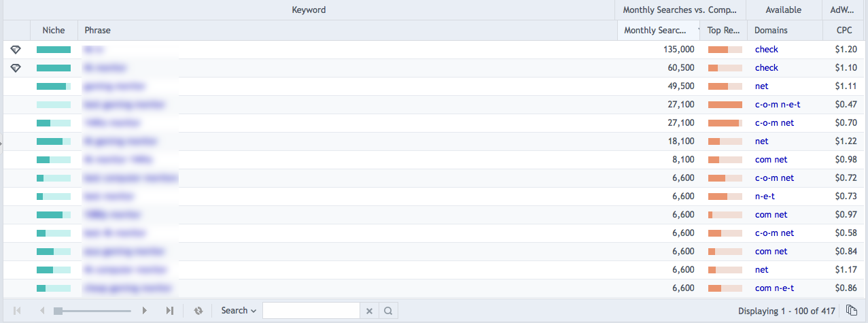Click the magnifying glass search icon

[x=388, y=311]
